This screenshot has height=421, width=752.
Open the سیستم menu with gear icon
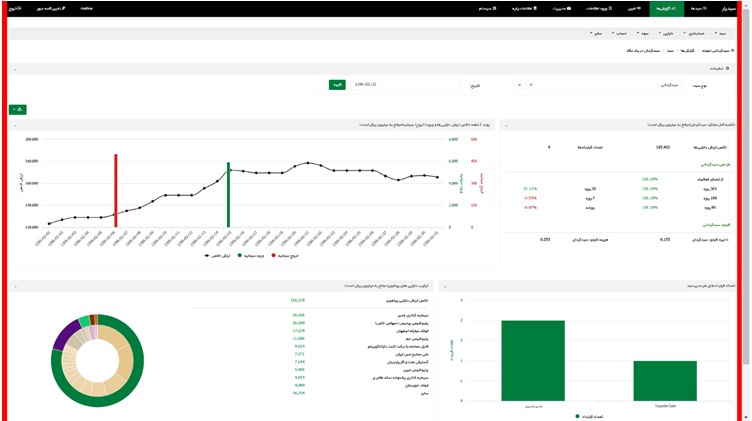pos(487,9)
